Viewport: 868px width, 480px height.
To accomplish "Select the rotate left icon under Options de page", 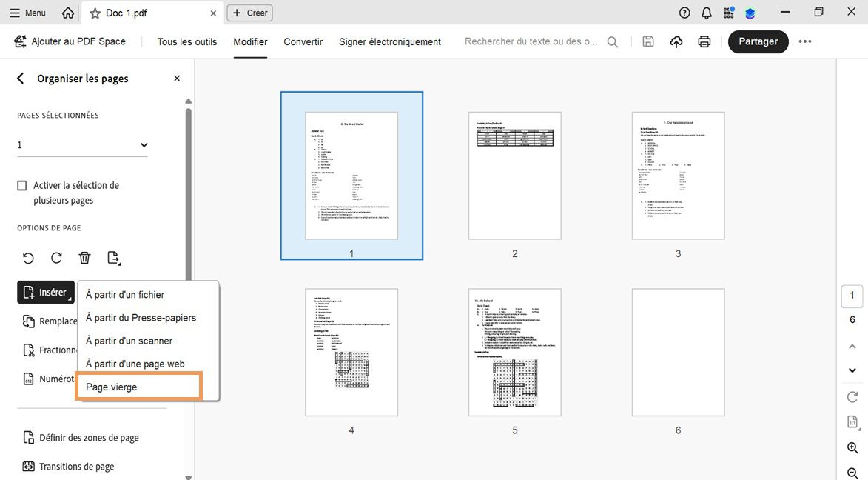I will pos(28,258).
